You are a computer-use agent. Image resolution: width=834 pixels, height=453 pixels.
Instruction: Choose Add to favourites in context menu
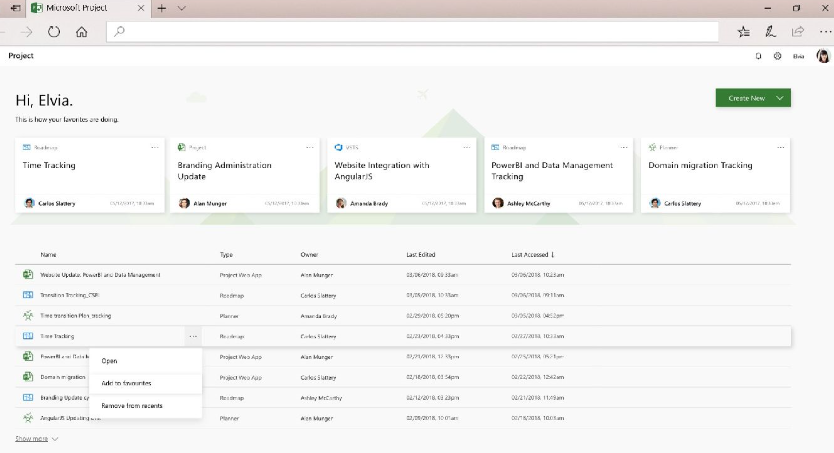[x=146, y=383]
